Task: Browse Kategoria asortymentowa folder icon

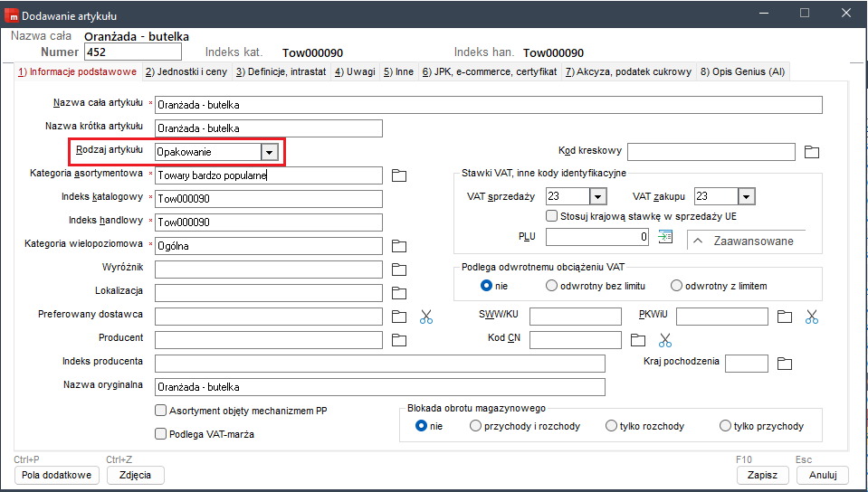Action: pyautogui.click(x=399, y=175)
